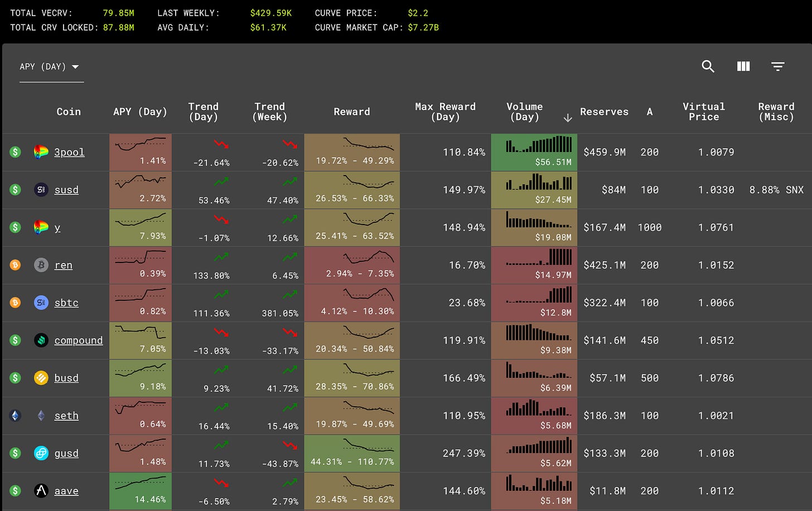This screenshot has height=511, width=812.
Task: Click the compound pool logo icon
Action: [41, 340]
